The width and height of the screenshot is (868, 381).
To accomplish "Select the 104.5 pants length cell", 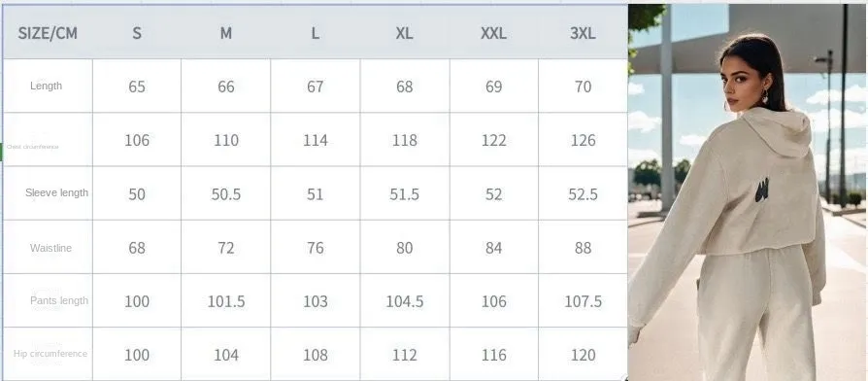I will pyautogui.click(x=405, y=302).
